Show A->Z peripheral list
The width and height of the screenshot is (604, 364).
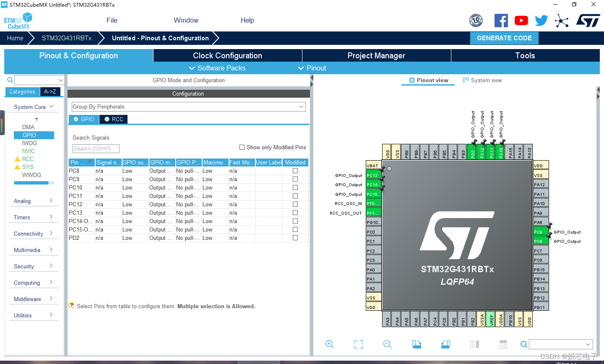(x=50, y=91)
